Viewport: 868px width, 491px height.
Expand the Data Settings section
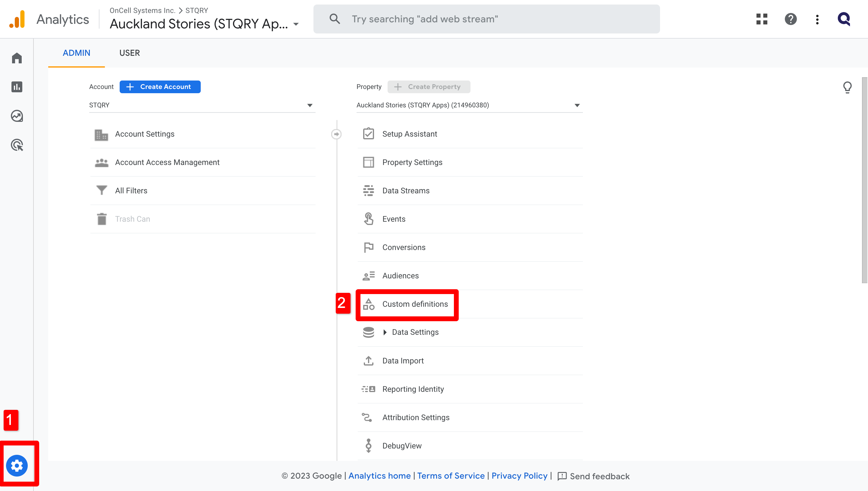point(385,332)
